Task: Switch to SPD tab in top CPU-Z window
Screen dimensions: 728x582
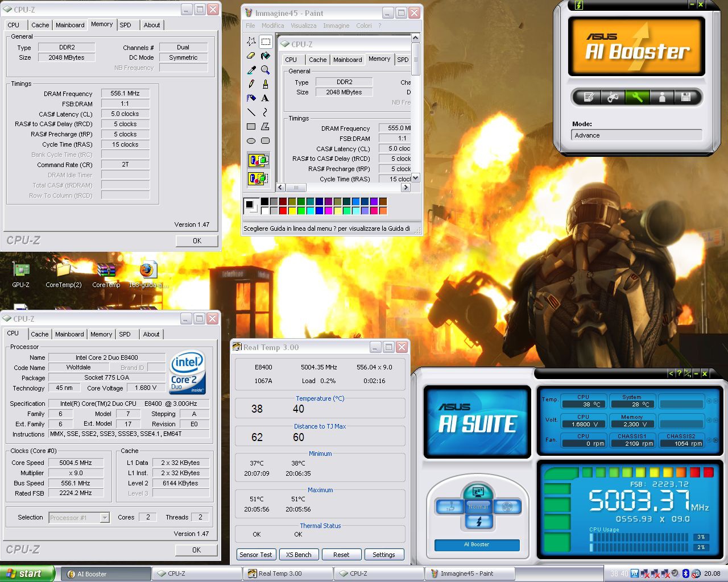Action: [x=126, y=25]
